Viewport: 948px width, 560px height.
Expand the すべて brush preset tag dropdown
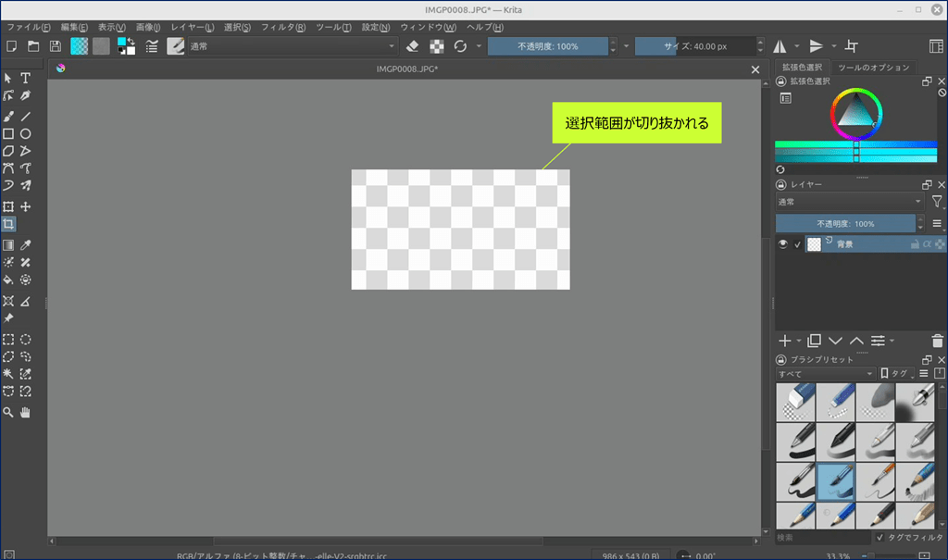(x=826, y=373)
